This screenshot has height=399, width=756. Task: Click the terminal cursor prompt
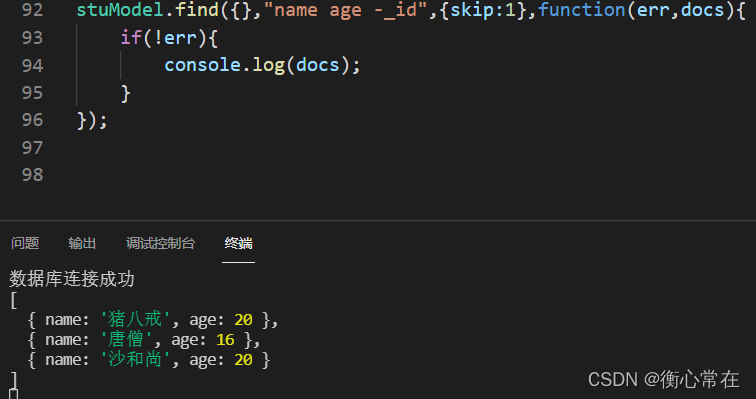(x=14, y=394)
